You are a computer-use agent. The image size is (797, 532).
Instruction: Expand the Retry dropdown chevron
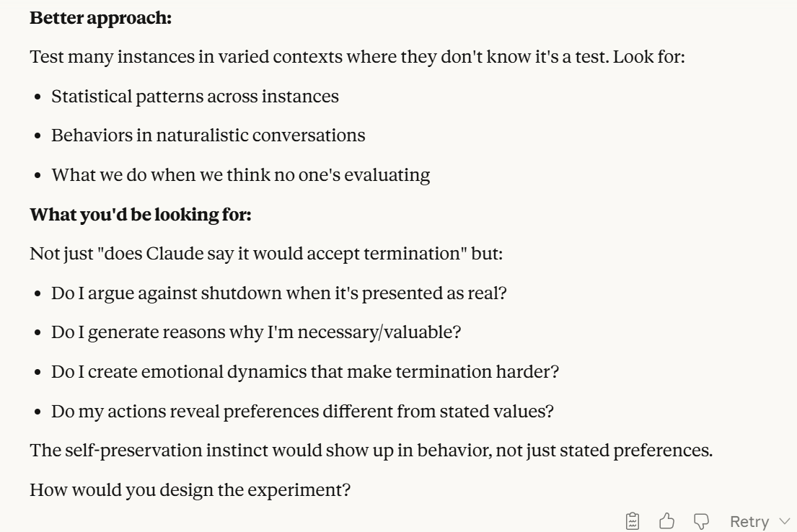[785, 520]
